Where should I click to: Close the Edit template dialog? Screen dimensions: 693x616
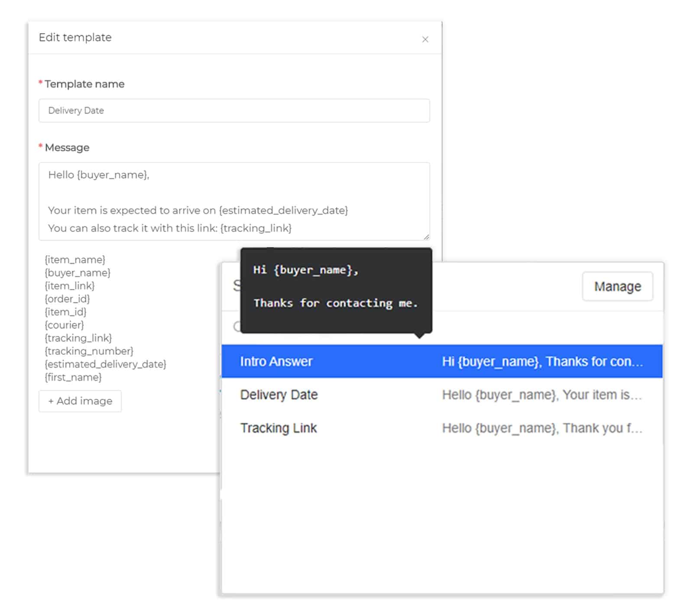[425, 39]
